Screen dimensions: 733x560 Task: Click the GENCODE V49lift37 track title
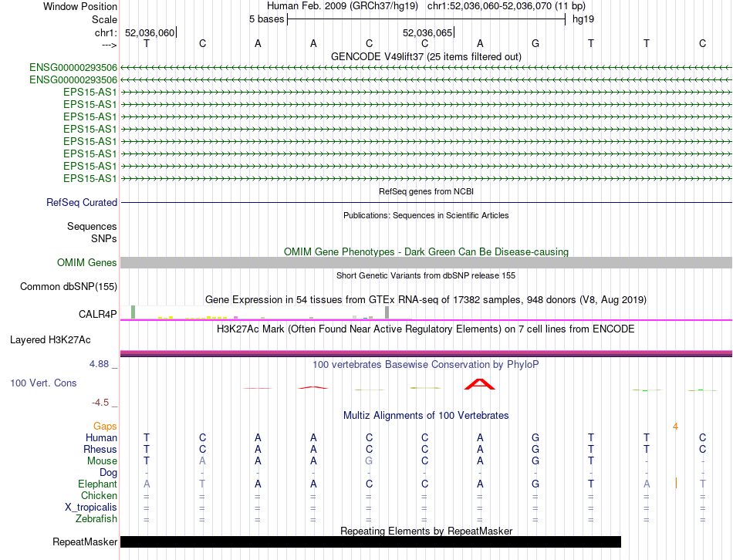click(426, 56)
